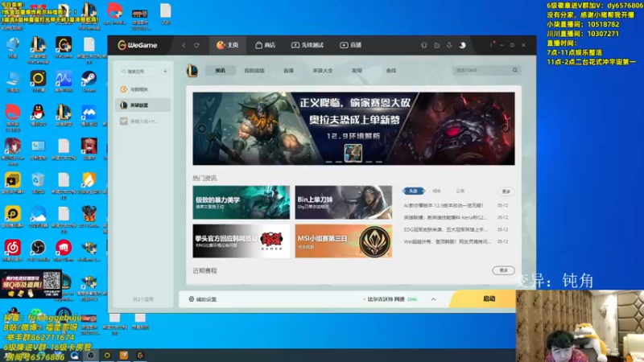Viewport: 644px width, 362px height.
Task: Click the search apps field in the sidebar
Action: [x=138, y=72]
